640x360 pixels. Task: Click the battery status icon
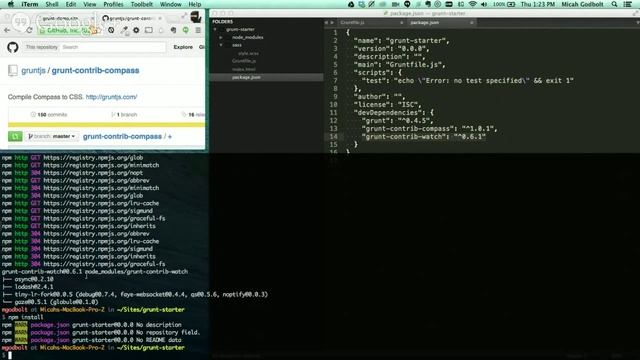click(511, 4)
